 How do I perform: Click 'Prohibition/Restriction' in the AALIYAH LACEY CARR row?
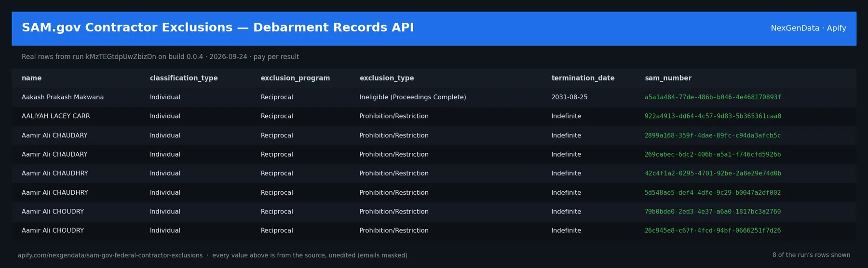(x=394, y=116)
